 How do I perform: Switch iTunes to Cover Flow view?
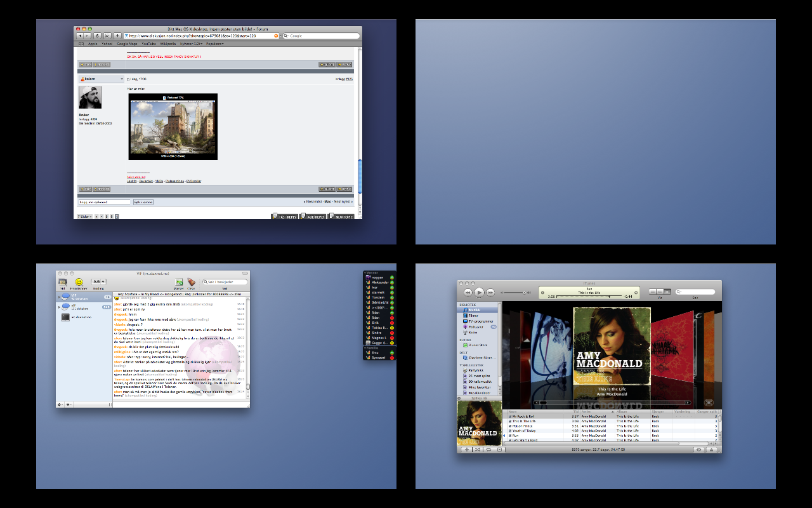coord(667,291)
